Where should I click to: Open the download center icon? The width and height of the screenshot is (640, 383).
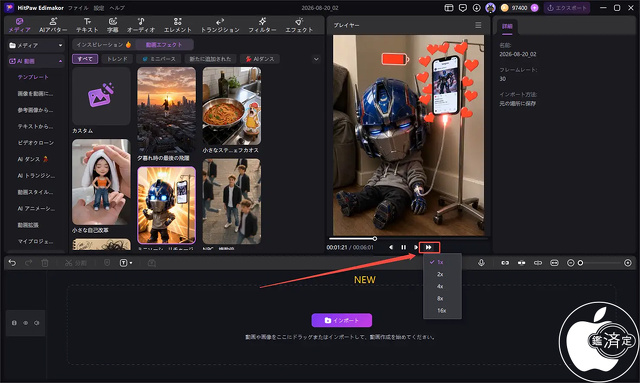[476, 8]
